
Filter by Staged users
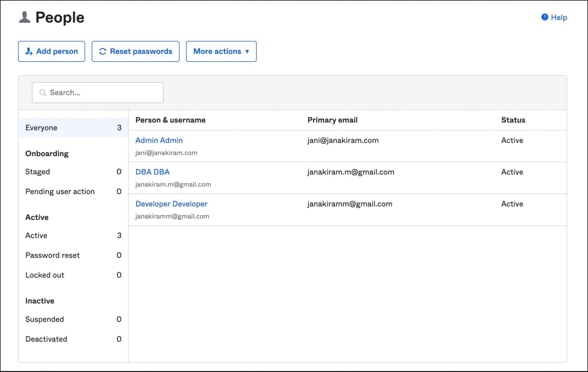[x=38, y=172]
